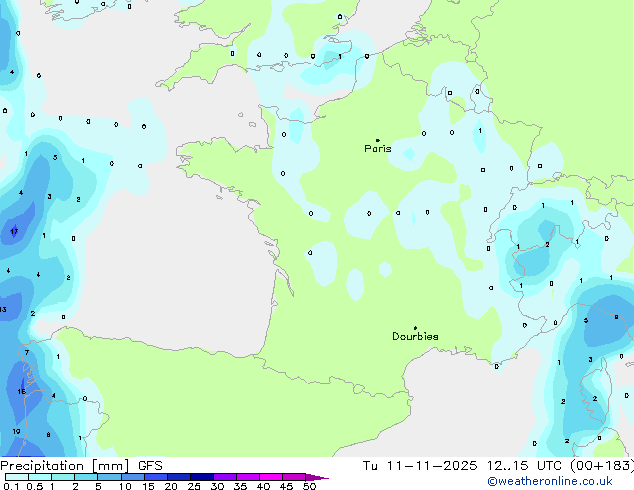Click the Dourbies location label
The width and height of the screenshot is (634, 490).
point(415,336)
